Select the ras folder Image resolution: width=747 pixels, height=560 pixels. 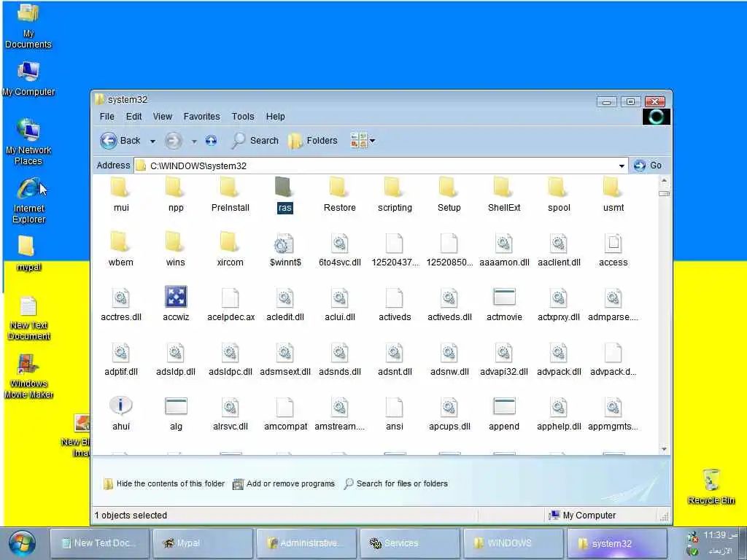(x=285, y=195)
